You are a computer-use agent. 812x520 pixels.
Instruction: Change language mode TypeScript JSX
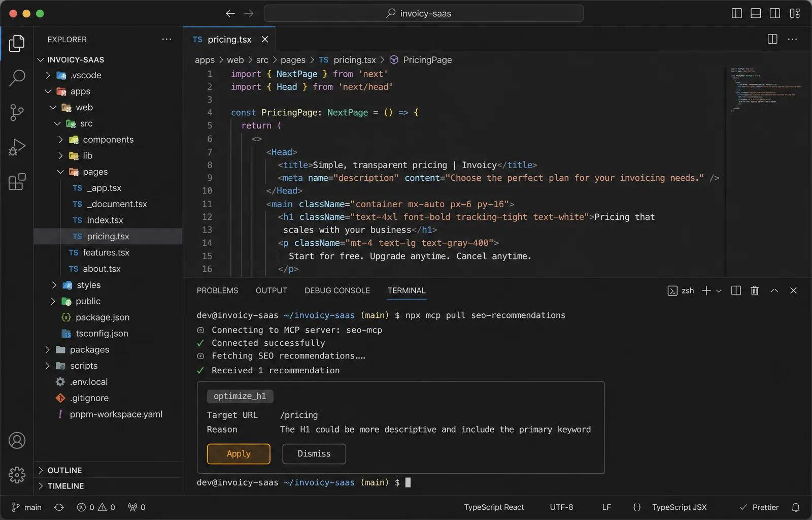(679, 507)
